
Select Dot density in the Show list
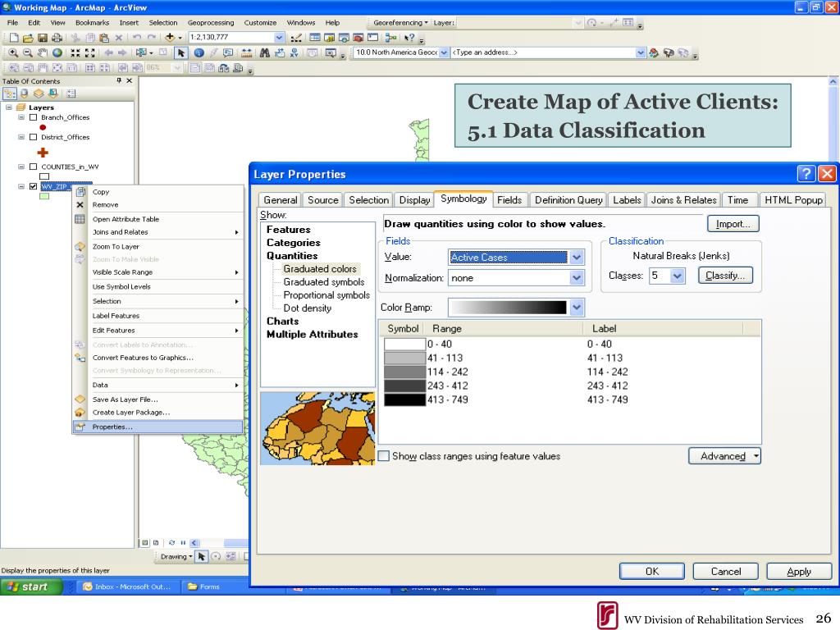(x=307, y=308)
